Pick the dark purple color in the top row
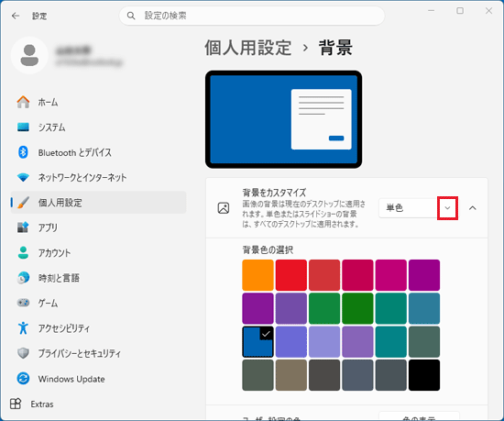This screenshot has height=421, width=504. click(424, 275)
